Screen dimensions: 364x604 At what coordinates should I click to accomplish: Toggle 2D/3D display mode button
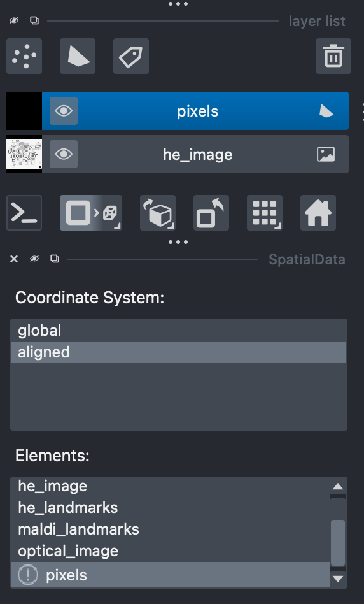[x=91, y=213]
